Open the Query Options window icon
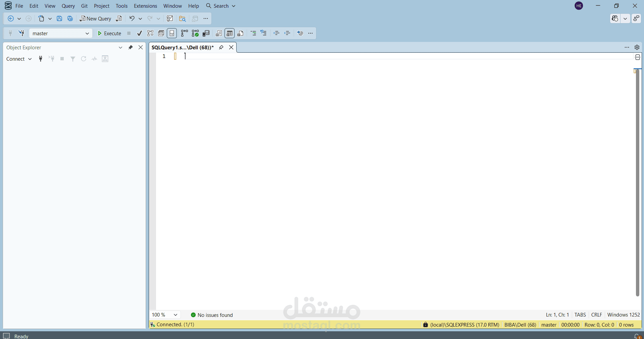The height and width of the screenshot is (339, 644). click(161, 33)
